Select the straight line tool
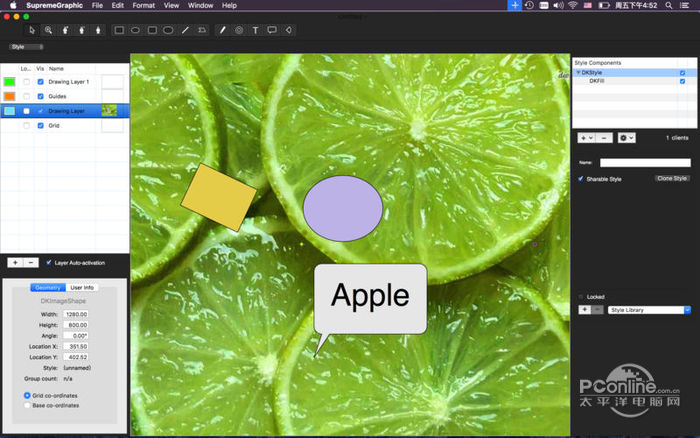Screen dimensions: 700x438 pyautogui.click(x=185, y=30)
